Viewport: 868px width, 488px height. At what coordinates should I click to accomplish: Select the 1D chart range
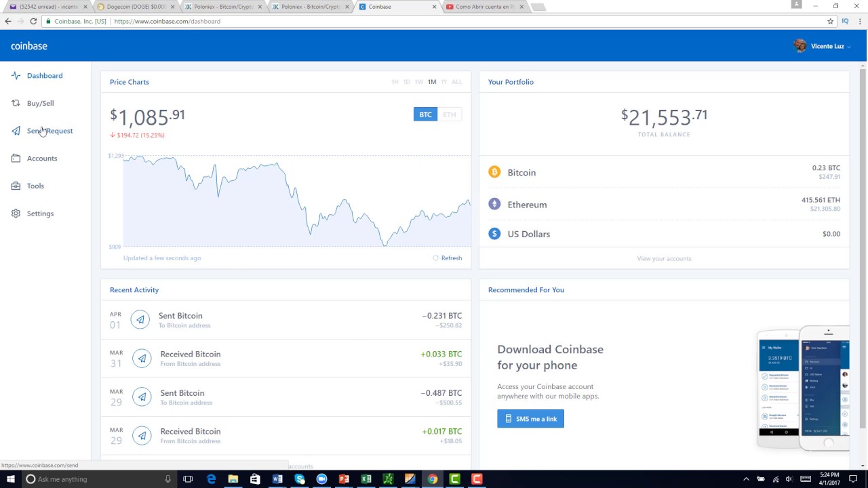coord(407,82)
